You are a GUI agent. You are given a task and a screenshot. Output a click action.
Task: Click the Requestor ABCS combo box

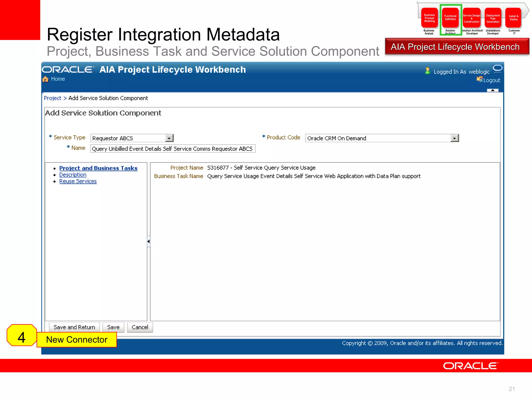tap(132, 138)
